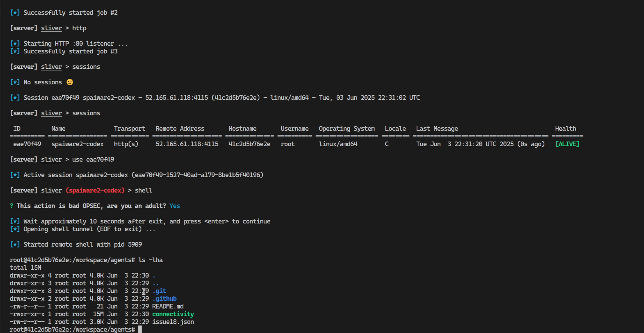Click the C locale value cell
644x333 pixels.
(x=387, y=144)
